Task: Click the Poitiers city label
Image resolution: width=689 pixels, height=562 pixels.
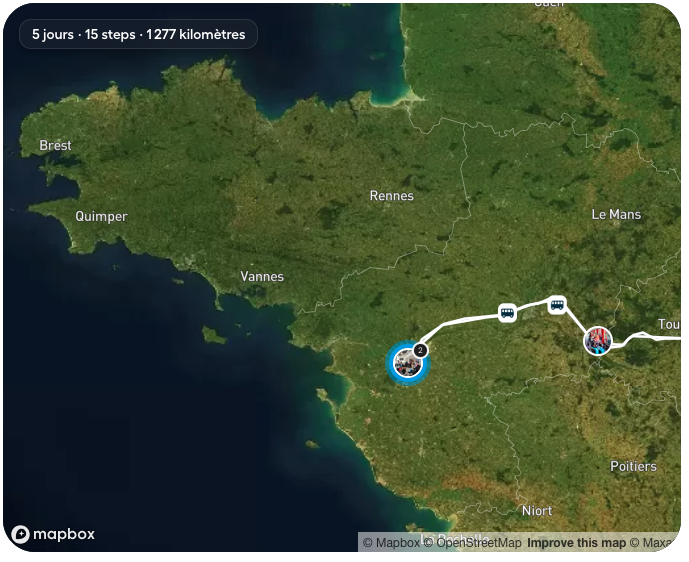Action: [x=633, y=466]
